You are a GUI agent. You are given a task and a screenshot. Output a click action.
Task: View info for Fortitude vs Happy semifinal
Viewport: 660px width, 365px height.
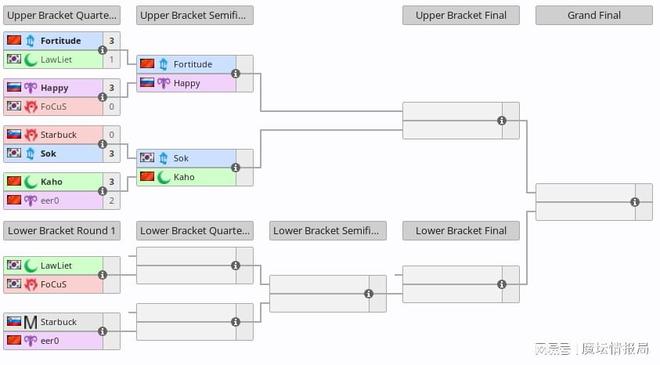coord(236,74)
